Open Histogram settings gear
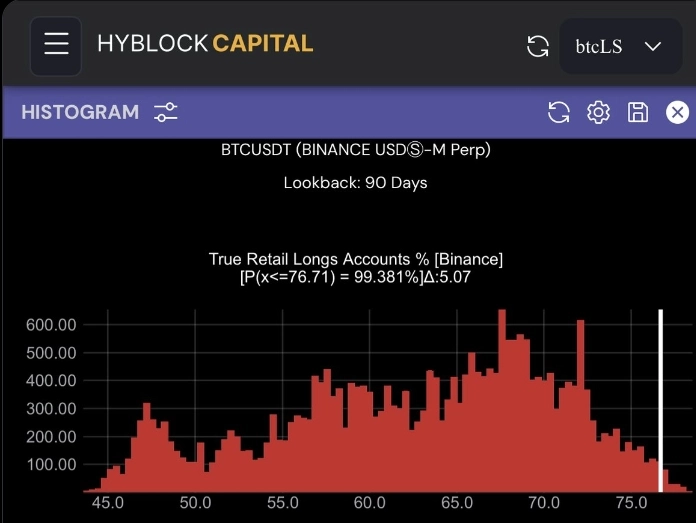The width and height of the screenshot is (696, 523). coord(598,112)
